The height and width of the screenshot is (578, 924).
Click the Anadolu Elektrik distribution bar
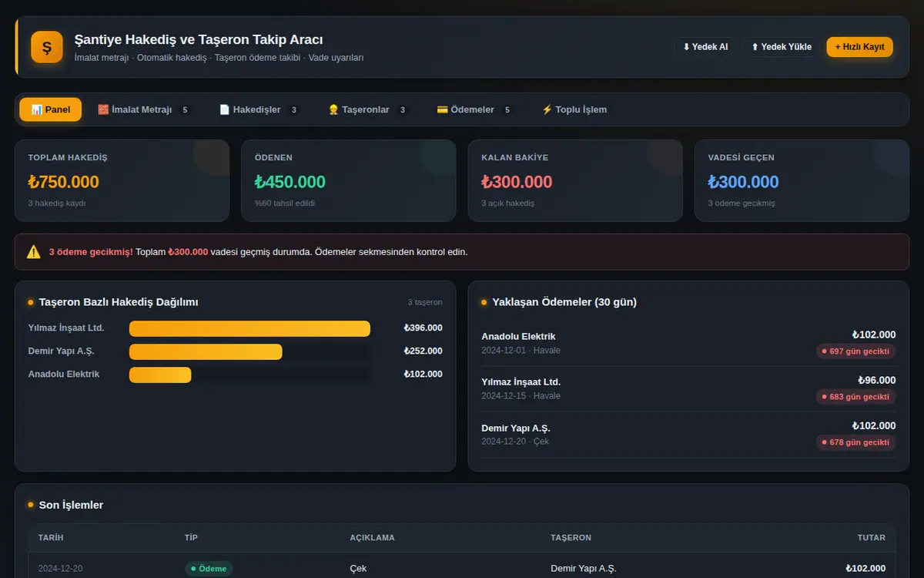pyautogui.click(x=160, y=375)
